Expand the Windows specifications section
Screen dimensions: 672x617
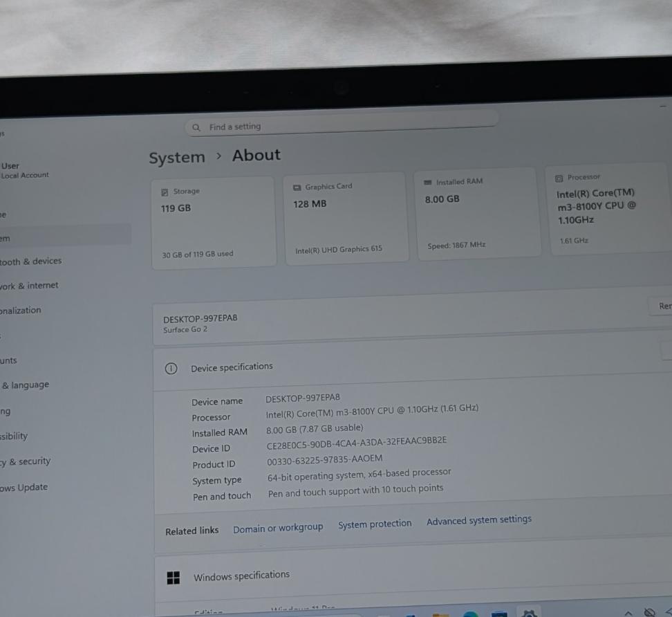pyautogui.click(x=415, y=574)
